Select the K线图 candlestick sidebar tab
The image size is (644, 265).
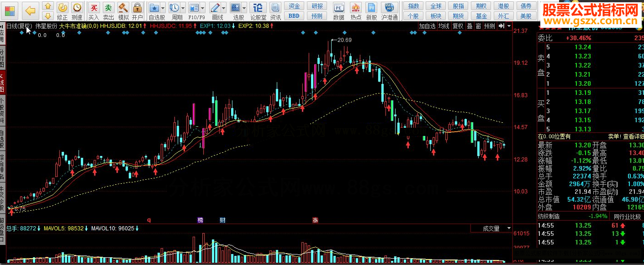tap(2, 83)
